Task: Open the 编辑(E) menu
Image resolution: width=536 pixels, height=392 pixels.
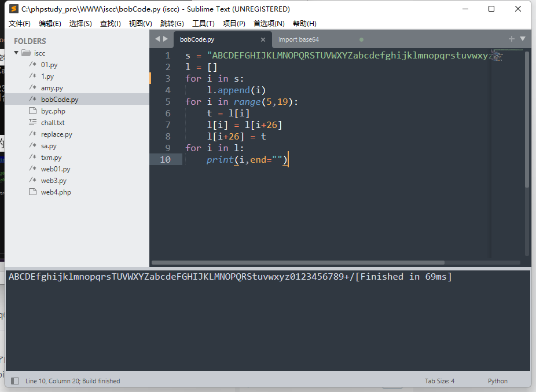Action: click(50, 24)
